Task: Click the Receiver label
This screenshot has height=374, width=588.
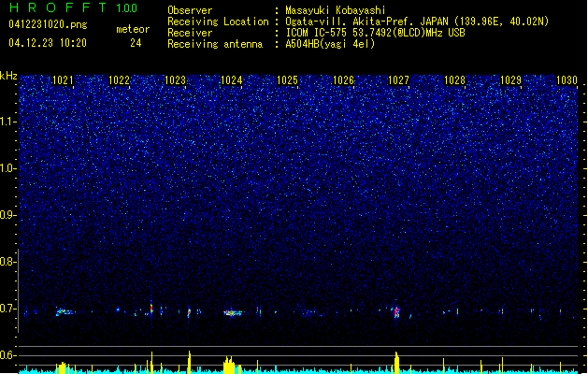Action: pos(190,33)
